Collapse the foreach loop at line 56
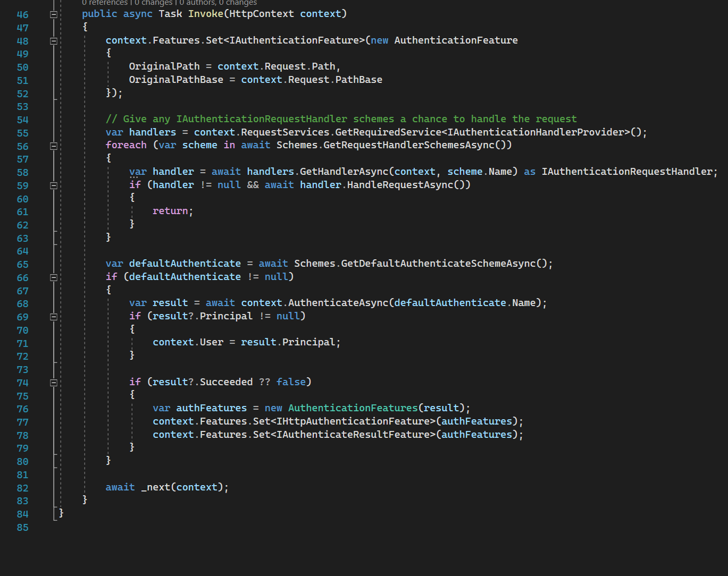Image resolution: width=728 pixels, height=576 pixels. point(54,146)
